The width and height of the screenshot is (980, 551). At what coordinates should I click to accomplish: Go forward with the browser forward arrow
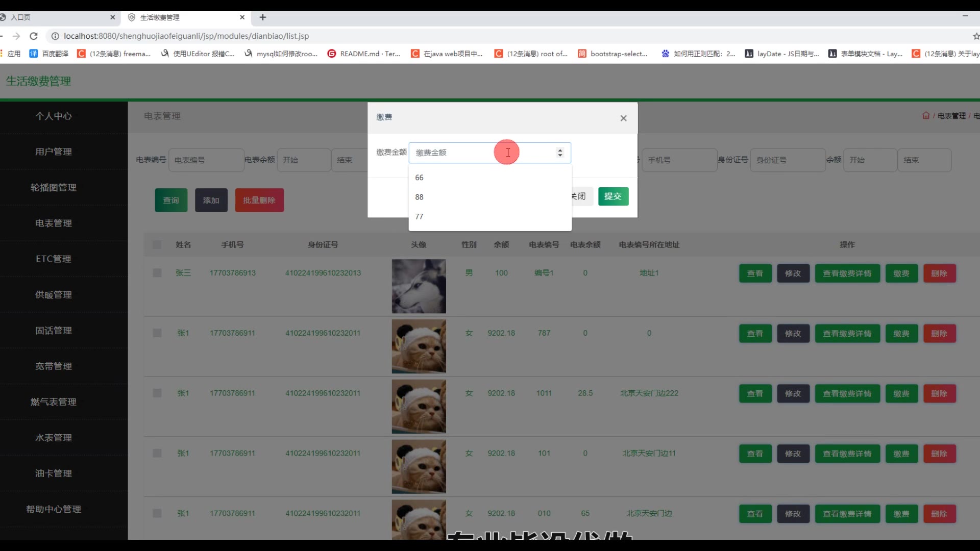coord(16,36)
